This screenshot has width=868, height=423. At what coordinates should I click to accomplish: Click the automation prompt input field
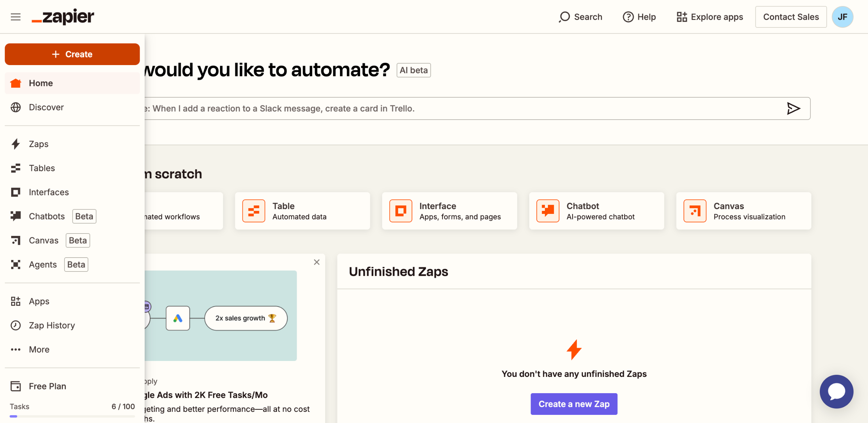441,108
